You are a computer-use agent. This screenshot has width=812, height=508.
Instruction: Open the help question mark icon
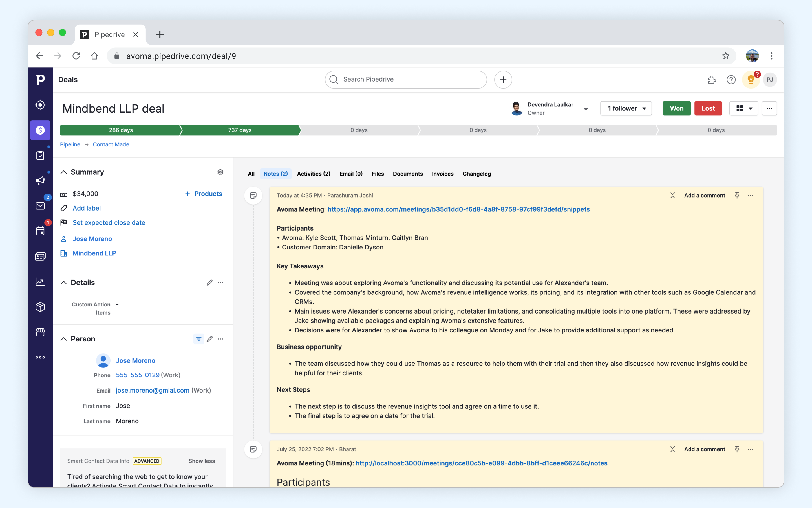click(731, 80)
